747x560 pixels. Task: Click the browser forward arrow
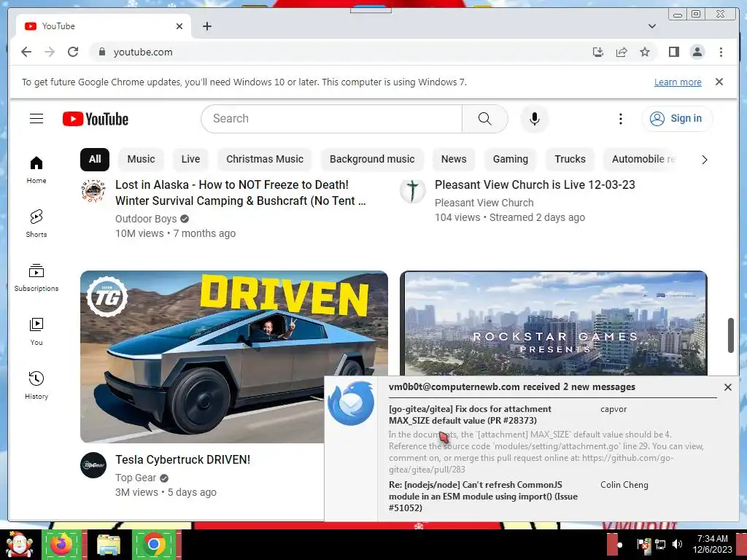tap(50, 52)
